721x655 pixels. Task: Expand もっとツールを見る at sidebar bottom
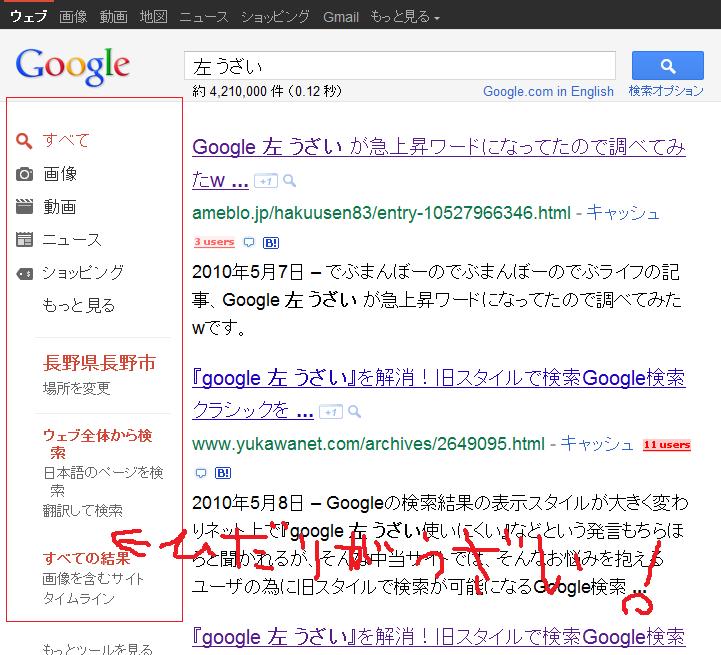tap(97, 649)
